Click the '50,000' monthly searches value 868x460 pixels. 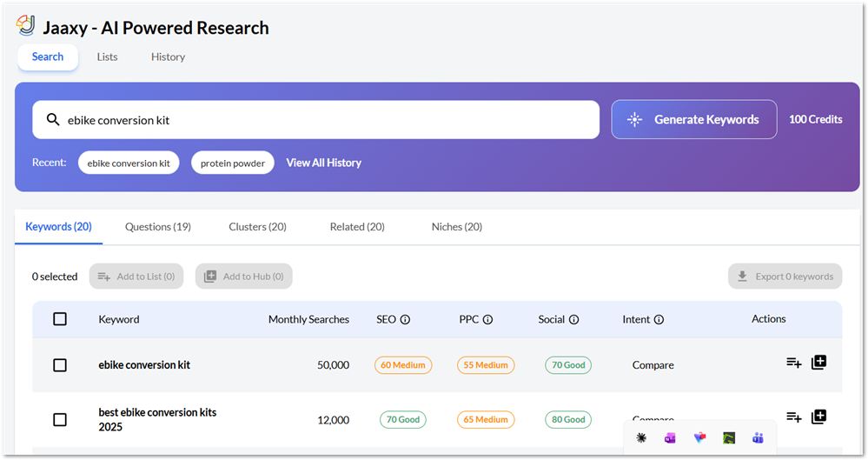point(334,364)
